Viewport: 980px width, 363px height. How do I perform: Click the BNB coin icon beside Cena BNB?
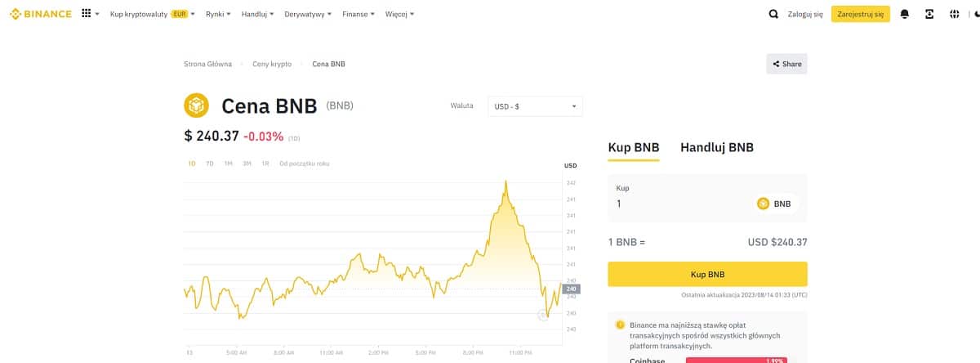click(x=197, y=105)
